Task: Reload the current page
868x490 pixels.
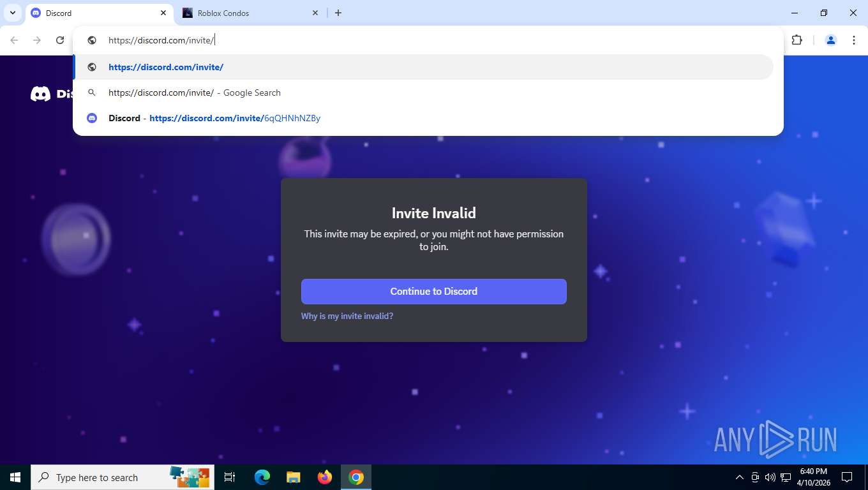Action: [x=60, y=40]
